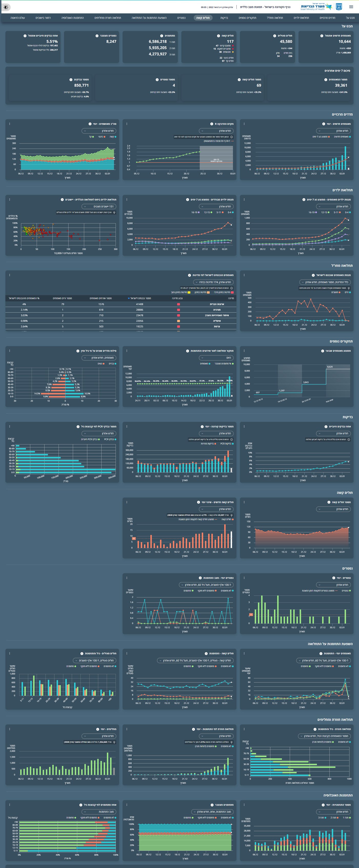Sort table by 'מספר זרים מאומתים' column

[x=62, y=299]
